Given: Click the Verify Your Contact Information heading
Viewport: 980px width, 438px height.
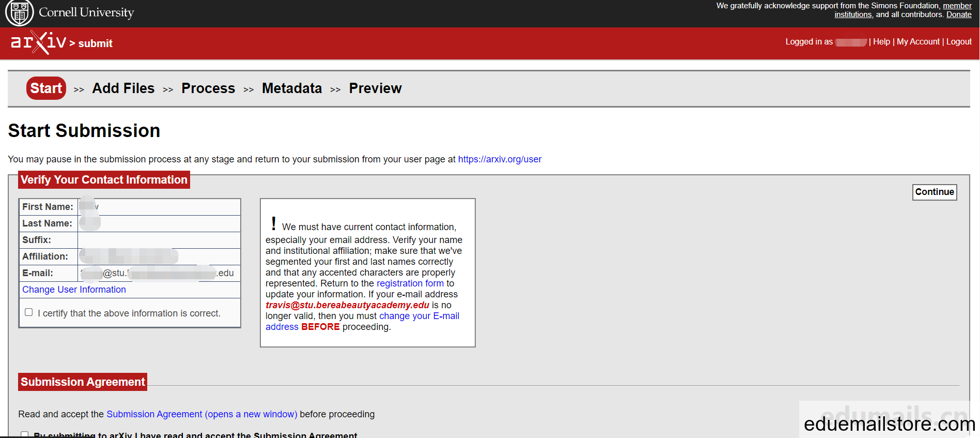Looking at the screenshot, I should (x=104, y=179).
